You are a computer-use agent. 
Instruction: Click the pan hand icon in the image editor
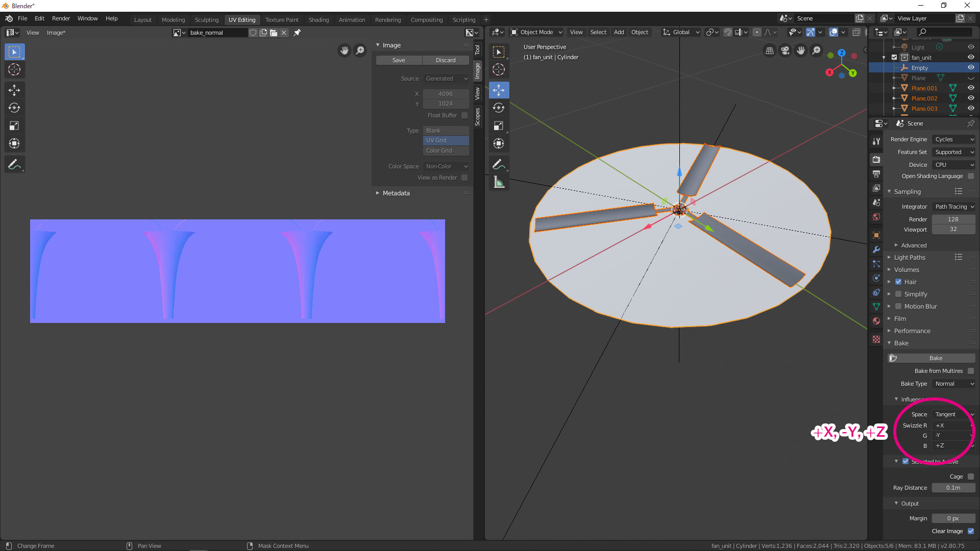345,50
